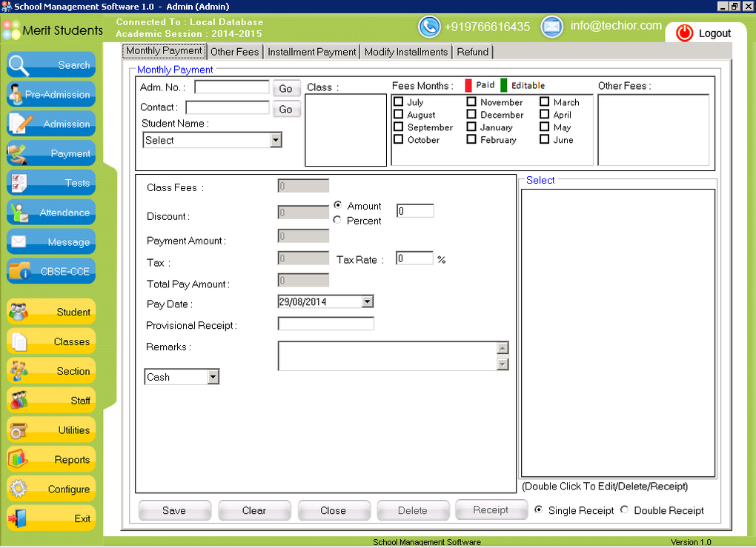Expand the Student Name dropdown
The height and width of the screenshot is (548, 756).
(276, 140)
